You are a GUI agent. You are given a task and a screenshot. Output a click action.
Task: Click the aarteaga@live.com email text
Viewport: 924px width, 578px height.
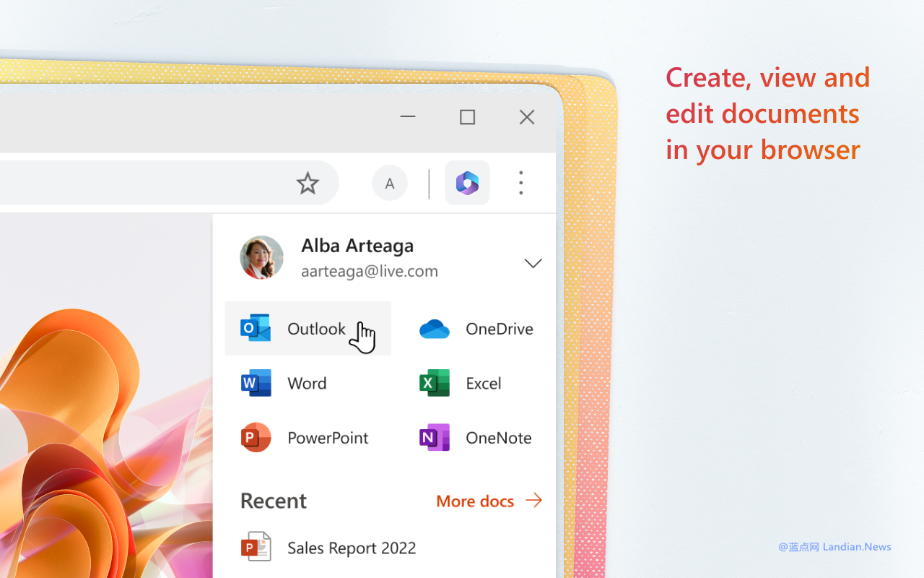[x=369, y=270]
